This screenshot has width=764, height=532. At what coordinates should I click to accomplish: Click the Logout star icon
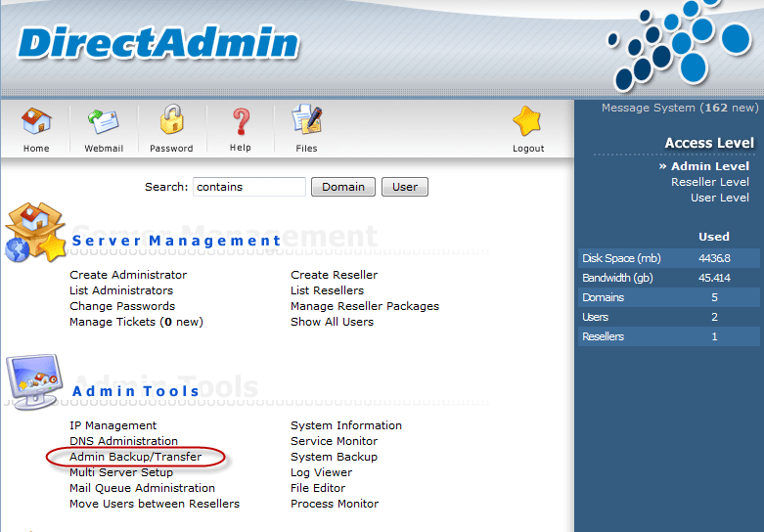click(527, 122)
